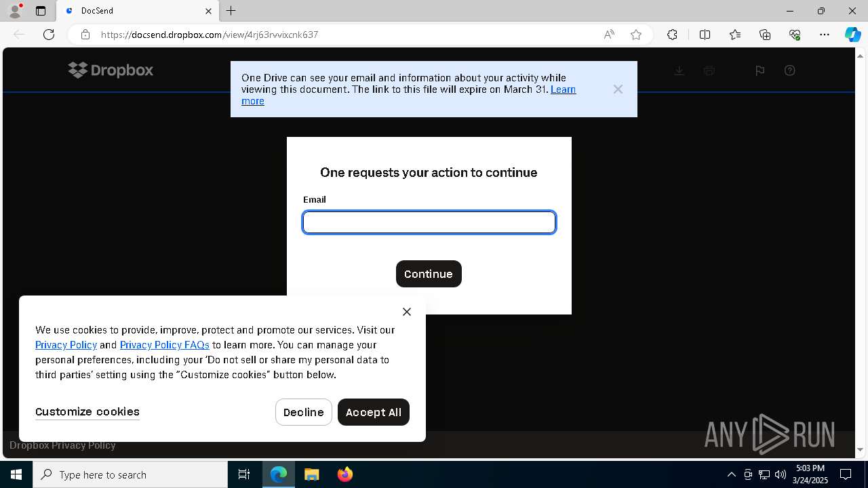This screenshot has height=488, width=868.
Task: Add this page to favorites
Action: click(636, 35)
